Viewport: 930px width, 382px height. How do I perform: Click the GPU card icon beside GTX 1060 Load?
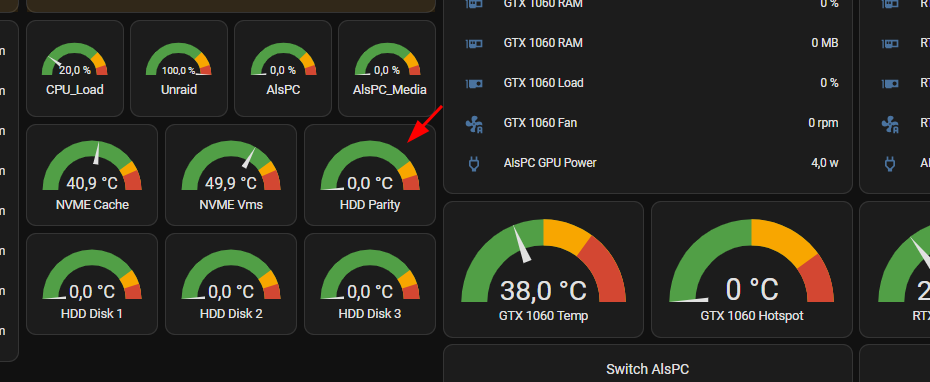click(474, 83)
